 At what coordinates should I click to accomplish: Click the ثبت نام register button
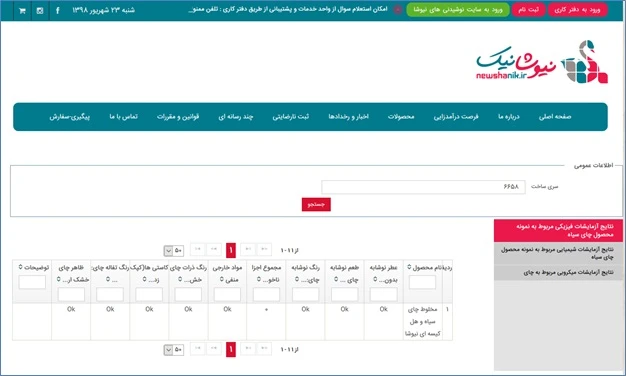[x=528, y=10]
